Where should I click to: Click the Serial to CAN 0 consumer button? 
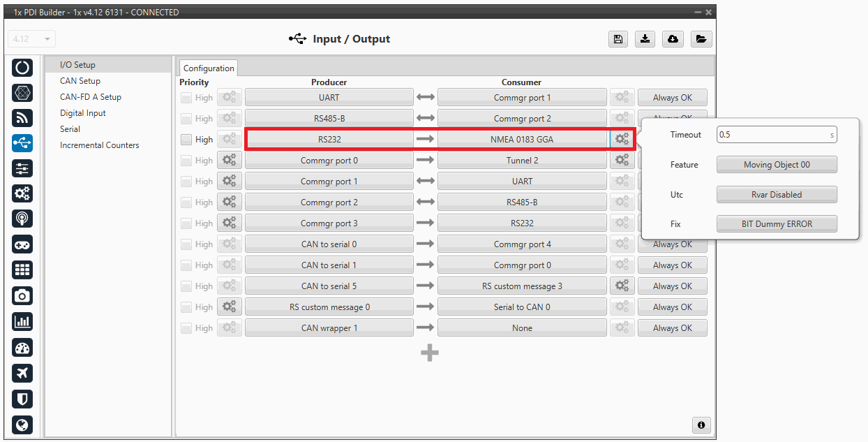click(x=522, y=307)
